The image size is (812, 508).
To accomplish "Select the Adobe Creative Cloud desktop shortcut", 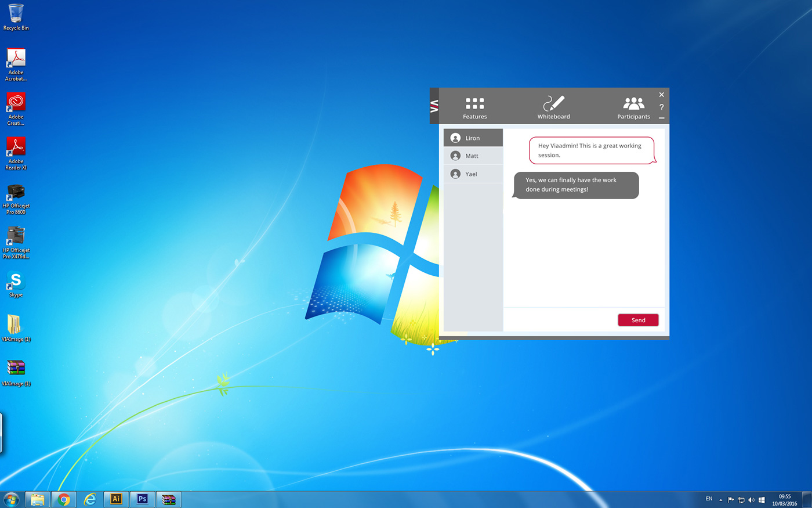I will coord(16,109).
